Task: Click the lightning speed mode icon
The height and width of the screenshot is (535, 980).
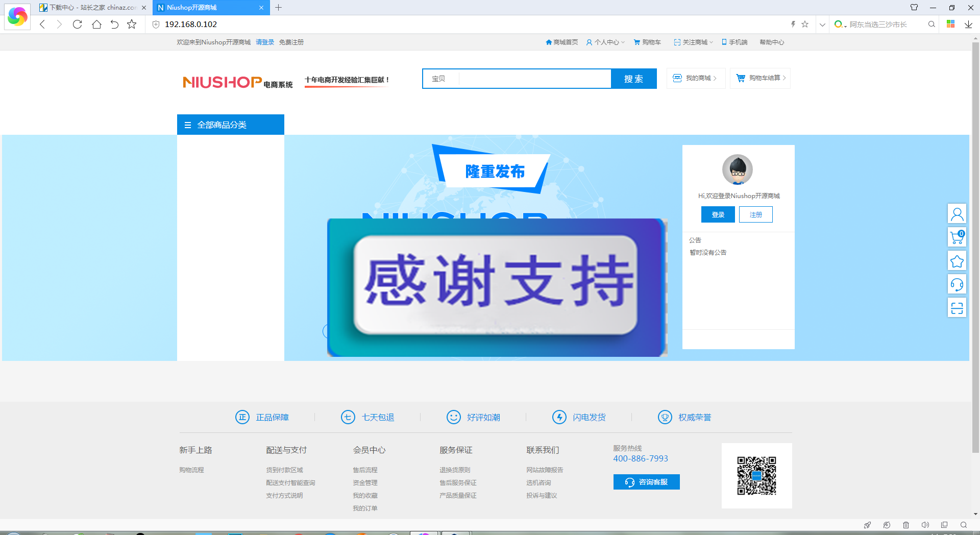Action: tap(793, 24)
